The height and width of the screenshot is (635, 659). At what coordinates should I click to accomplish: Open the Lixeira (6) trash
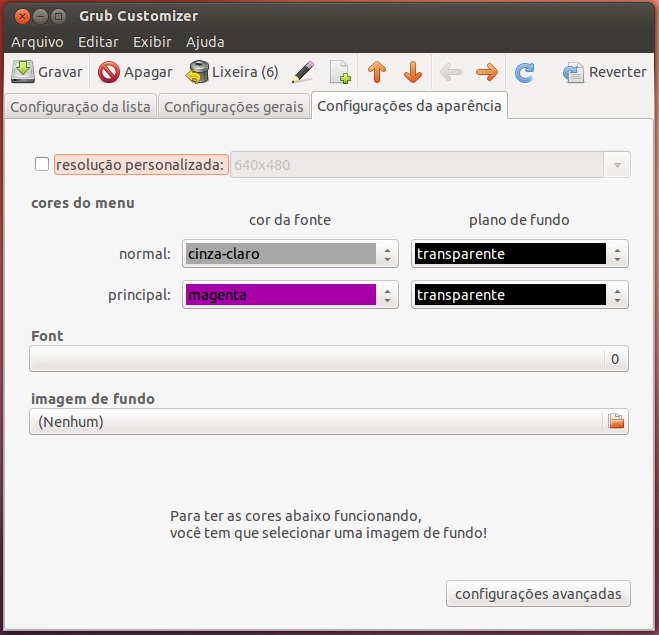coord(232,72)
